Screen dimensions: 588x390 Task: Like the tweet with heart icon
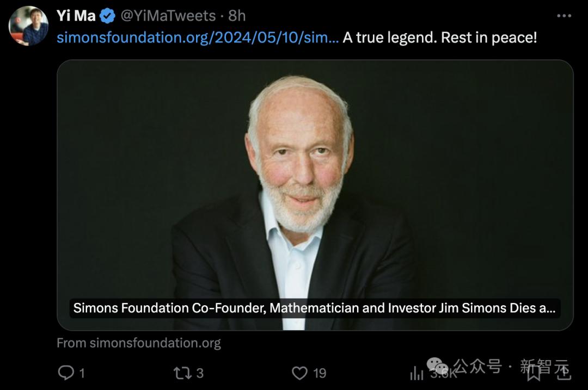[x=299, y=373]
